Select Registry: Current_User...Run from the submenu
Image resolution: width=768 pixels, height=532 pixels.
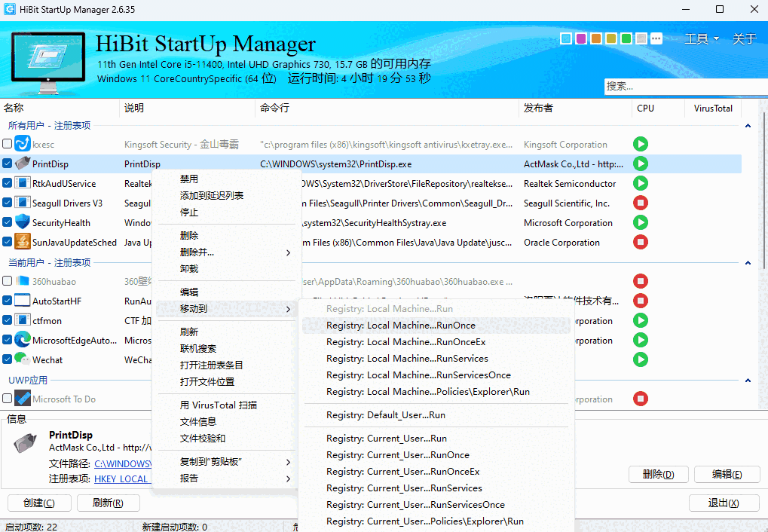387,438
